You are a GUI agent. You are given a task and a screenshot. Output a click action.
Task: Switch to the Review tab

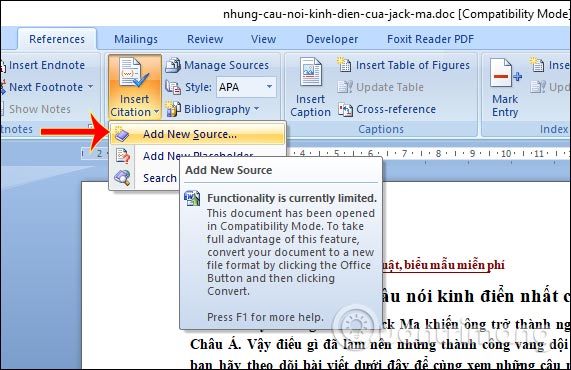[x=205, y=39]
